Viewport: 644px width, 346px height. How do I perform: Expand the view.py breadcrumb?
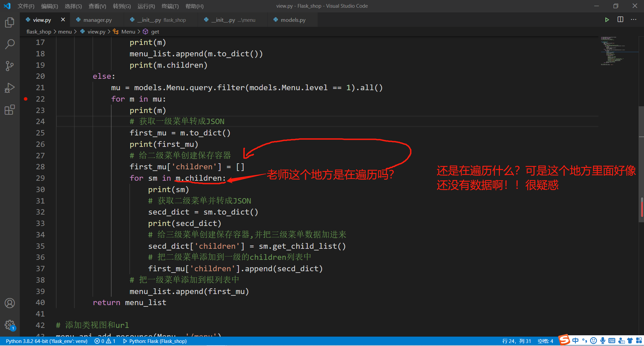pyautogui.click(x=93, y=32)
